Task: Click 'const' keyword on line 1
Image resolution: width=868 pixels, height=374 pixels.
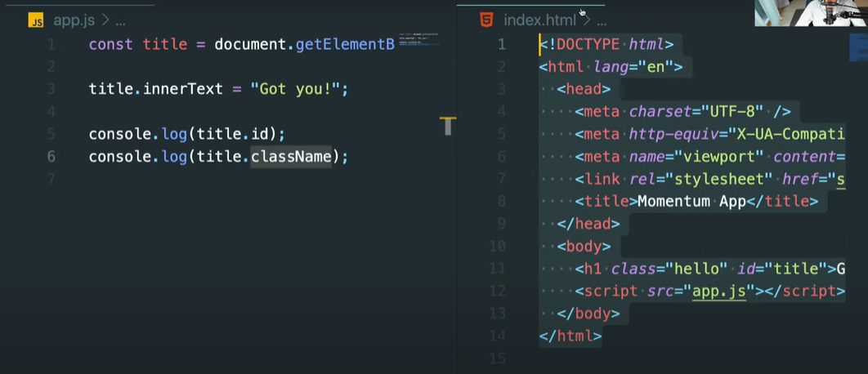Action: pyautogui.click(x=110, y=44)
